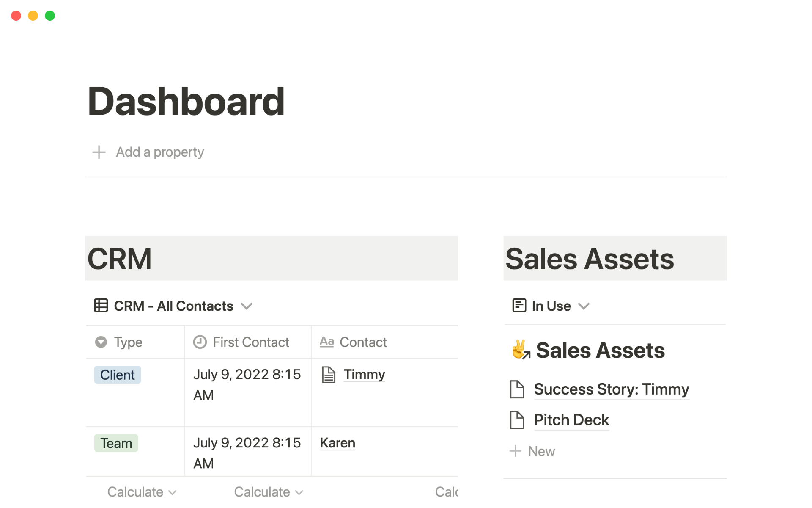The width and height of the screenshot is (812, 508).
Task: Click the page icon beside Pitch Deck
Action: click(517, 420)
